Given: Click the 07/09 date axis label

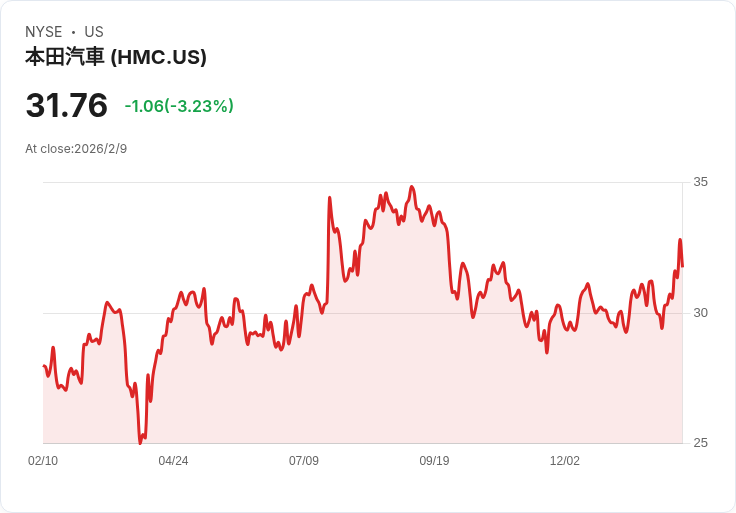Looking at the screenshot, I should coord(304,461).
